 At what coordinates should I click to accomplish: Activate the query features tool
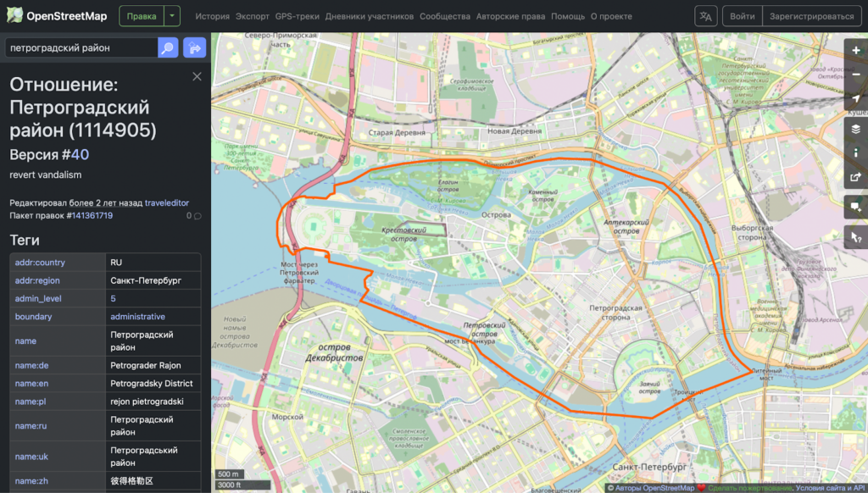tap(856, 239)
